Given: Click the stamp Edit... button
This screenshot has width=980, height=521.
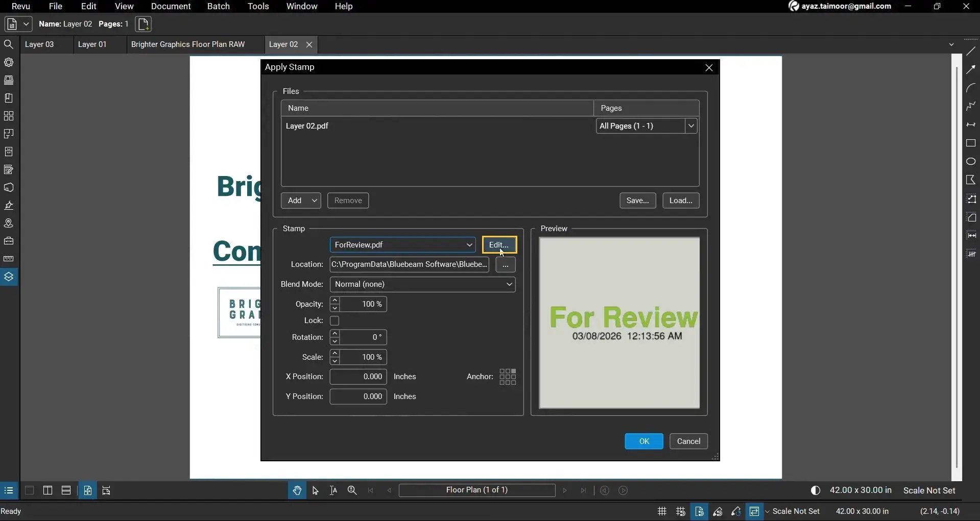Looking at the screenshot, I should (x=499, y=245).
